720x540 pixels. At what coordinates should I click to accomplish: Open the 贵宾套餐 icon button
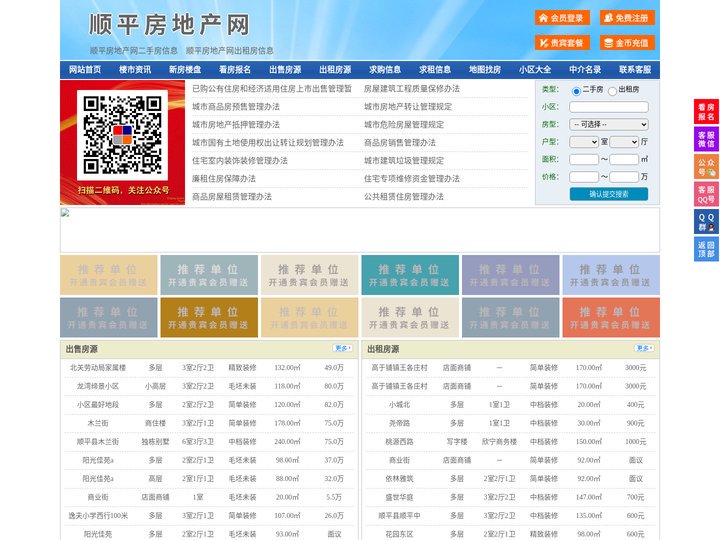click(x=562, y=43)
